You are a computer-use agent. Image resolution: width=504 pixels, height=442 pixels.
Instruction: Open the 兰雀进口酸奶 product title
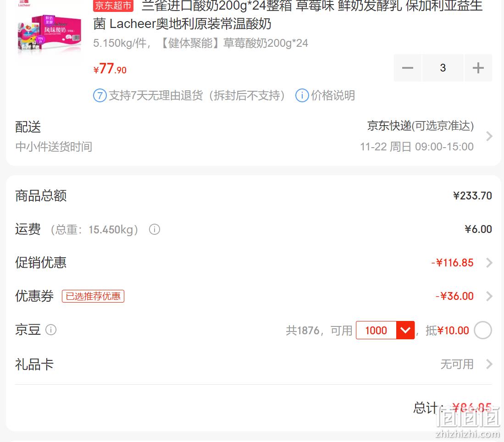[288, 15]
